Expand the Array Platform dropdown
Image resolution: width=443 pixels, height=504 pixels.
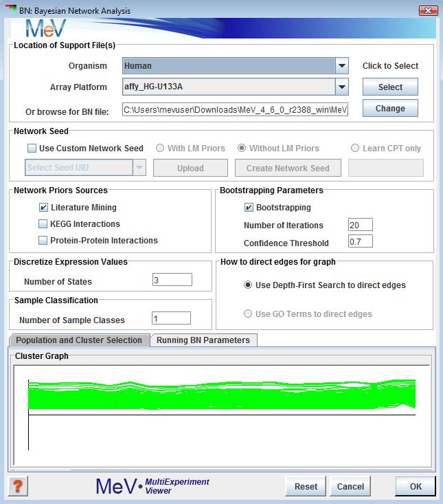coord(342,87)
